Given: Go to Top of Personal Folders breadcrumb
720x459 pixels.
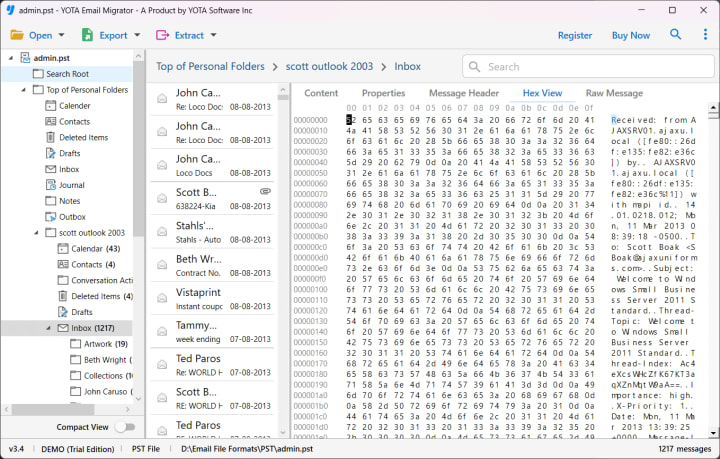Looking at the screenshot, I should (210, 67).
